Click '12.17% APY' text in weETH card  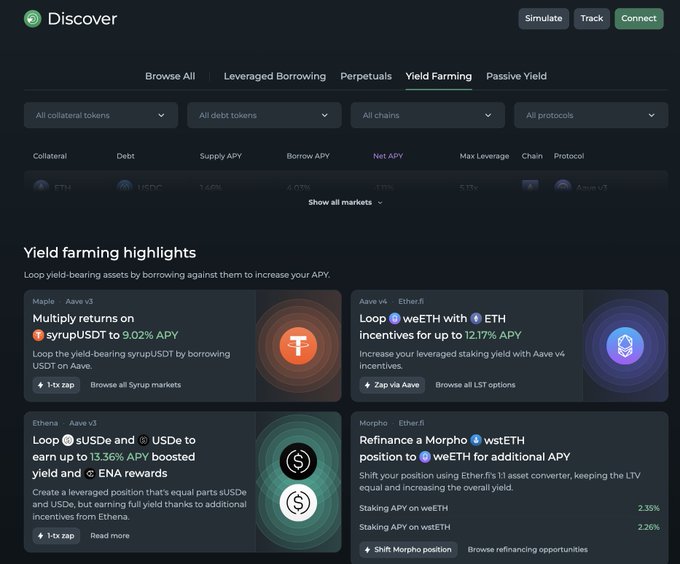(x=493, y=335)
